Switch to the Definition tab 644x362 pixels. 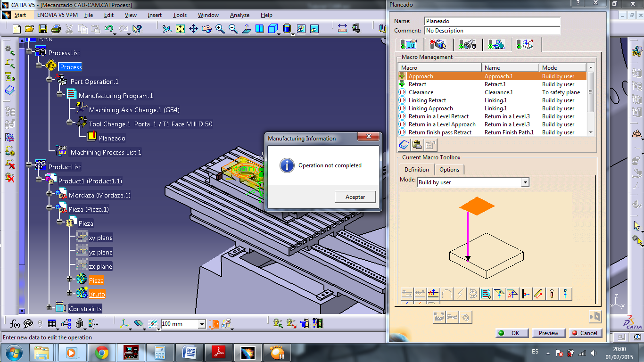coord(417,170)
